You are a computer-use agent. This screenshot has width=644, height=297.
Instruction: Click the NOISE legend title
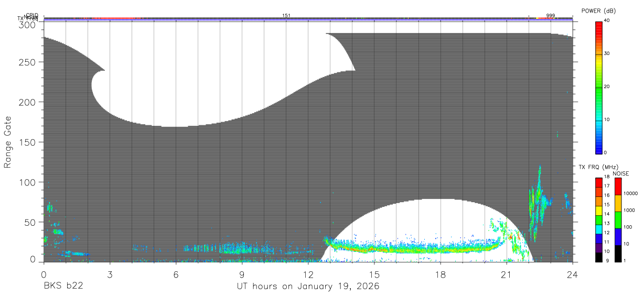(x=621, y=173)
